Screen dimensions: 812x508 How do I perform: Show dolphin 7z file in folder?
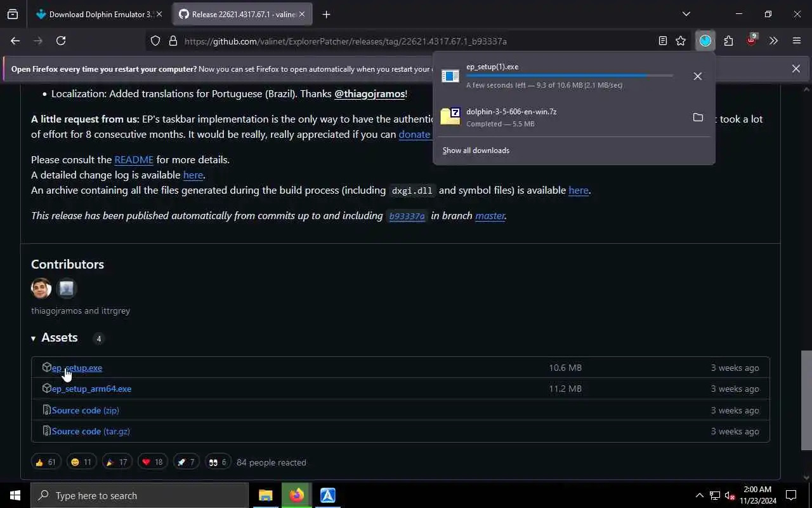[698, 117]
